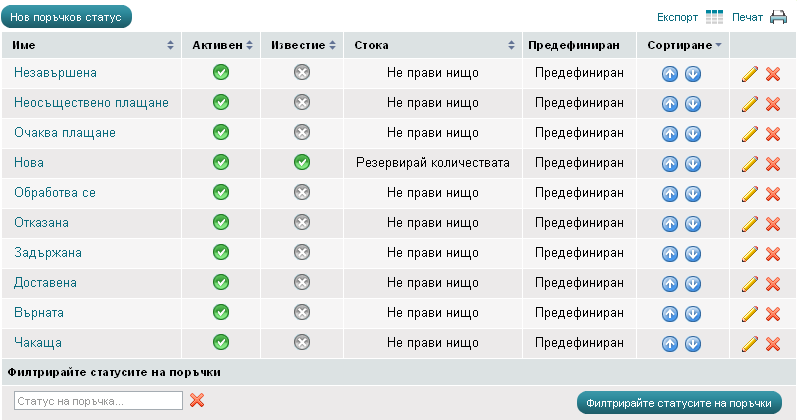The image size is (797, 420).
Task: Toggle Известие status for Нова row
Action: [302, 162]
